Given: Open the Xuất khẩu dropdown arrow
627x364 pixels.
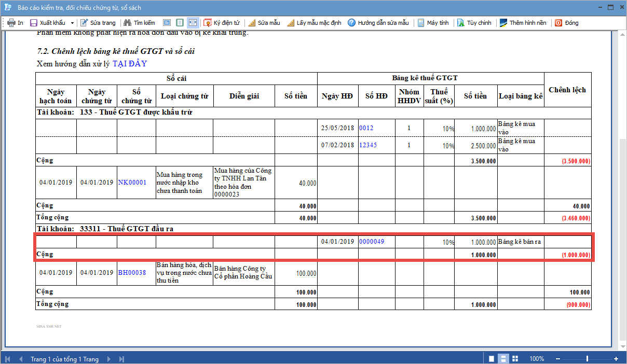Looking at the screenshot, I should coord(72,23).
